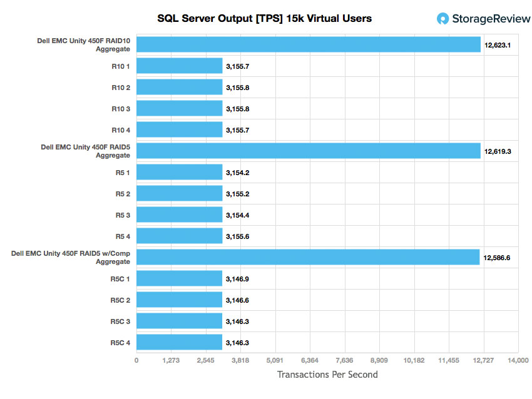Click the R5C 3 value label 3,146.3
The width and height of the screenshot is (532, 399).
pyautogui.click(x=237, y=321)
